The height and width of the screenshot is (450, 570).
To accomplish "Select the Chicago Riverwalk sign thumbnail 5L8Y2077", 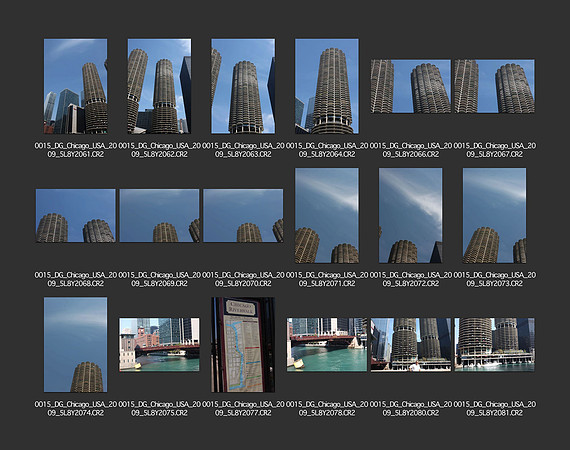I will click(x=243, y=345).
